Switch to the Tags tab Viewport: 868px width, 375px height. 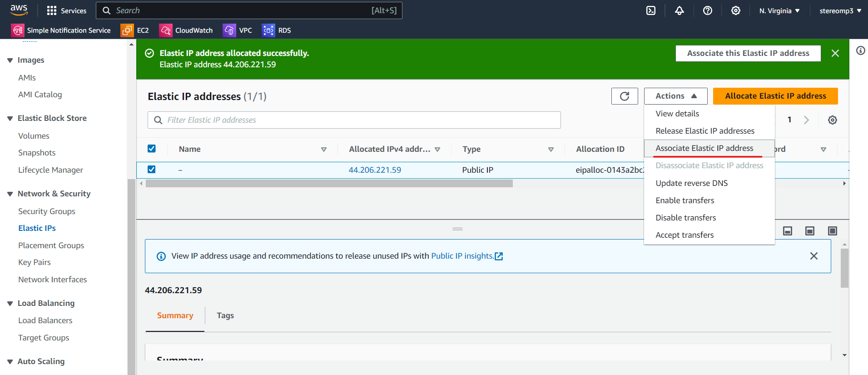[225, 315]
